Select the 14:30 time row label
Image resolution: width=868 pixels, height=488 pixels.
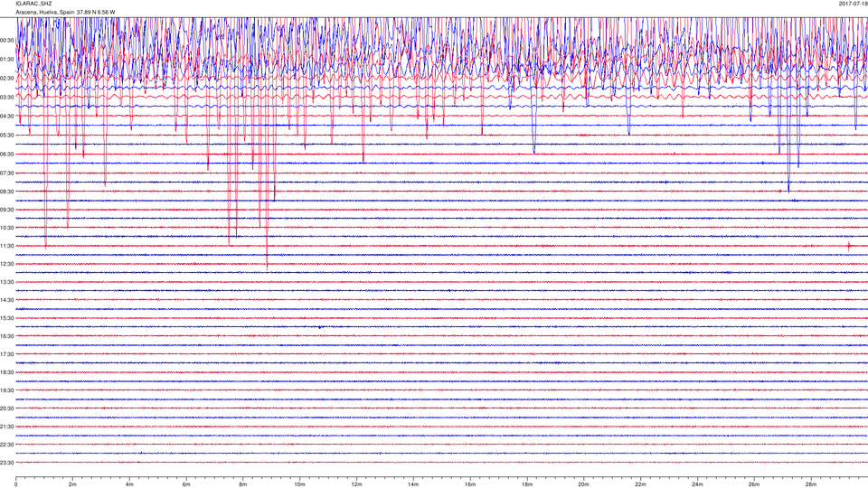[6, 300]
